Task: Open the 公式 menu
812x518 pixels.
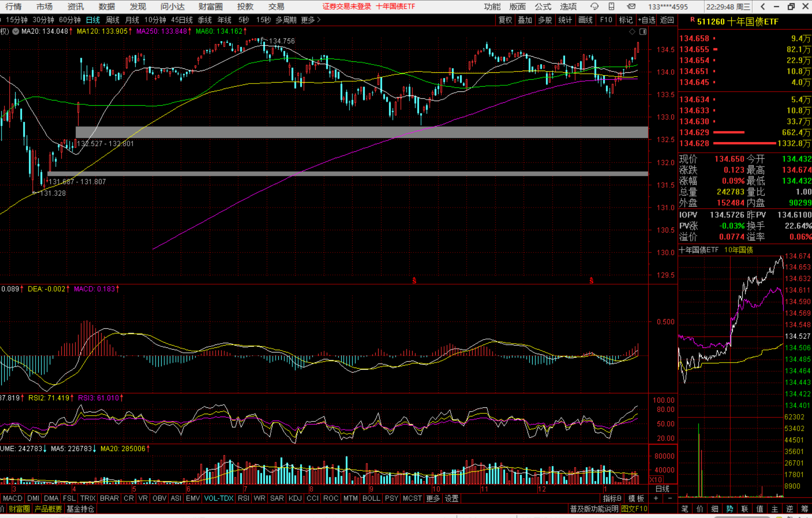Action: 543,6
